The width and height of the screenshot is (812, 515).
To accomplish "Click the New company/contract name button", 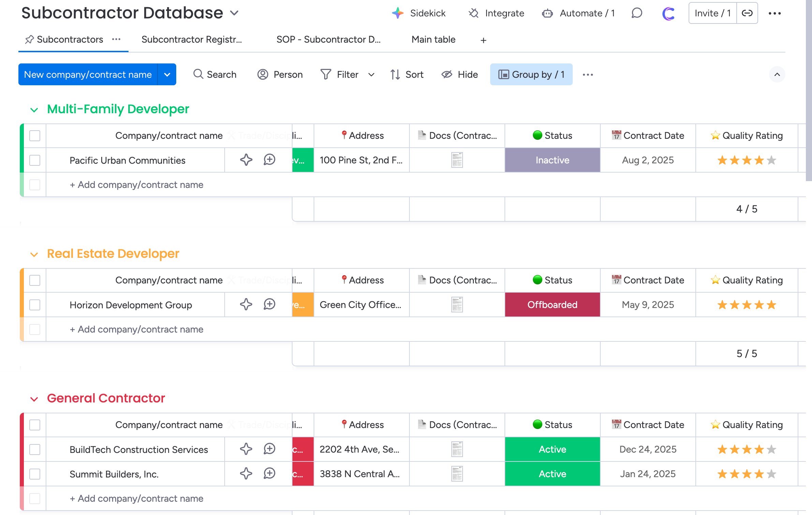I will tap(88, 74).
